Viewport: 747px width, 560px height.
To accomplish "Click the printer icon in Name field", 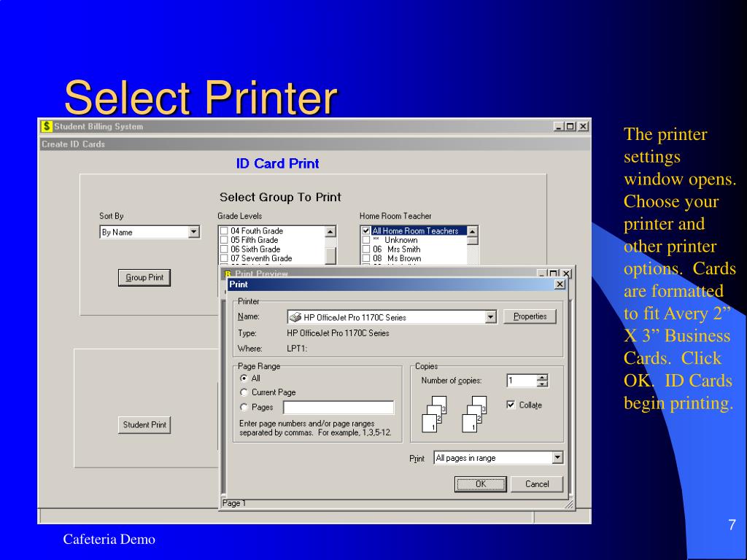I will [295, 317].
